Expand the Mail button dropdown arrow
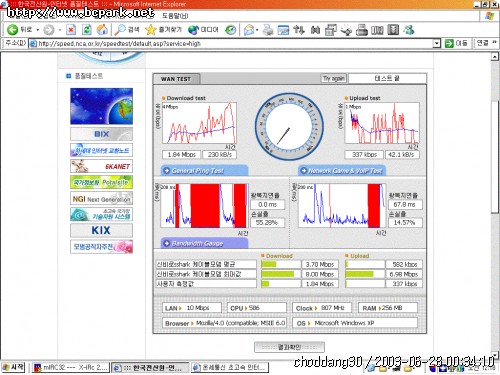The height and width of the screenshot is (375, 500). [x=257, y=30]
